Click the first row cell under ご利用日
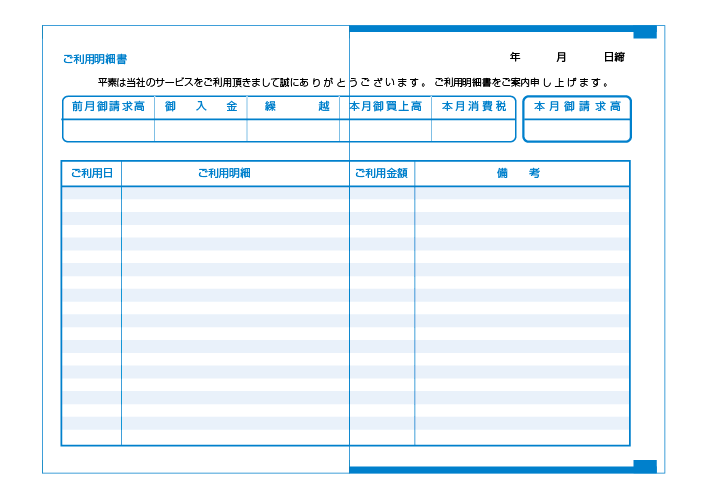708x500 pixels. (x=91, y=193)
